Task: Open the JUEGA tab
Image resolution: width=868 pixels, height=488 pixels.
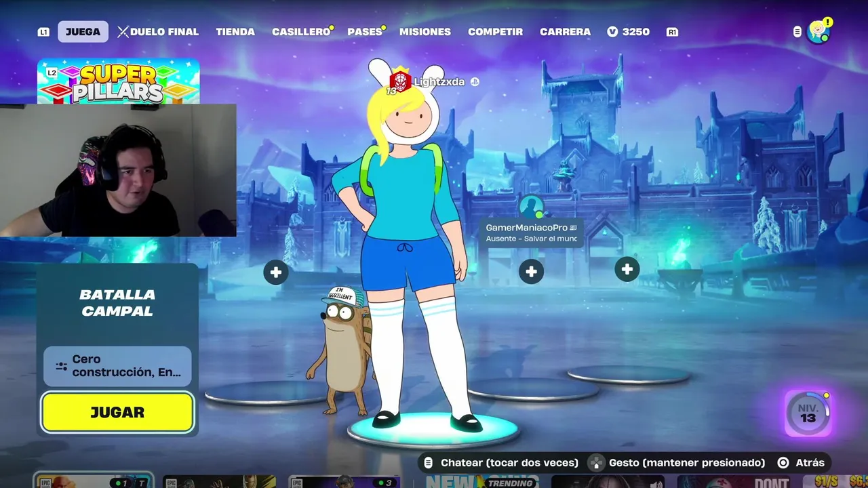Action: click(x=83, y=32)
